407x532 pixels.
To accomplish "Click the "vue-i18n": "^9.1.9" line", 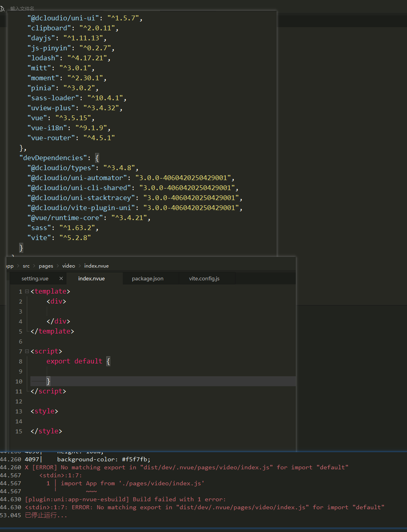I will (69, 128).
